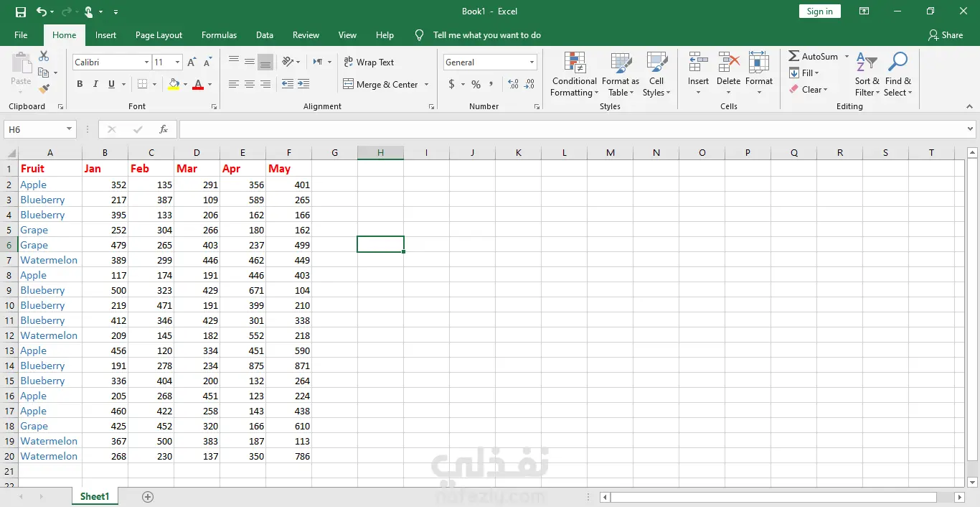Click the Align Left icon

234,84
